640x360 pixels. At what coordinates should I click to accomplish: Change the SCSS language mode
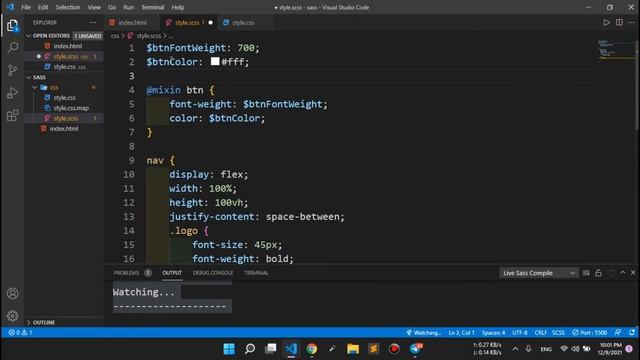tap(558, 333)
